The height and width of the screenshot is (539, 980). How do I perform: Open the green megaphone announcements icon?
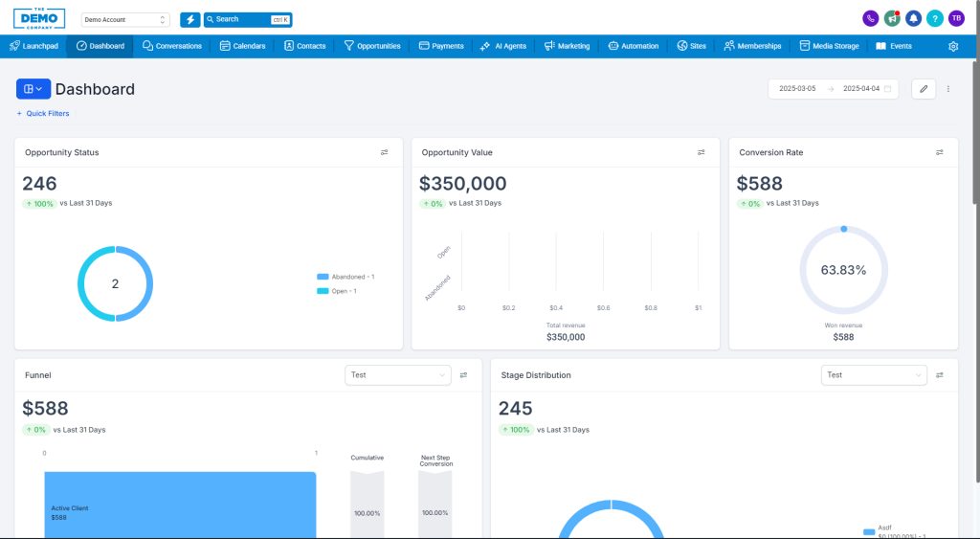coord(892,19)
